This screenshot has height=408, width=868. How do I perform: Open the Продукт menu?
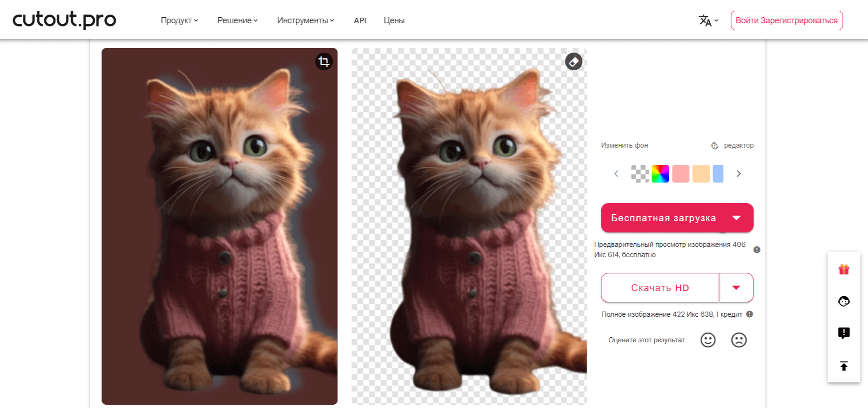pos(179,20)
